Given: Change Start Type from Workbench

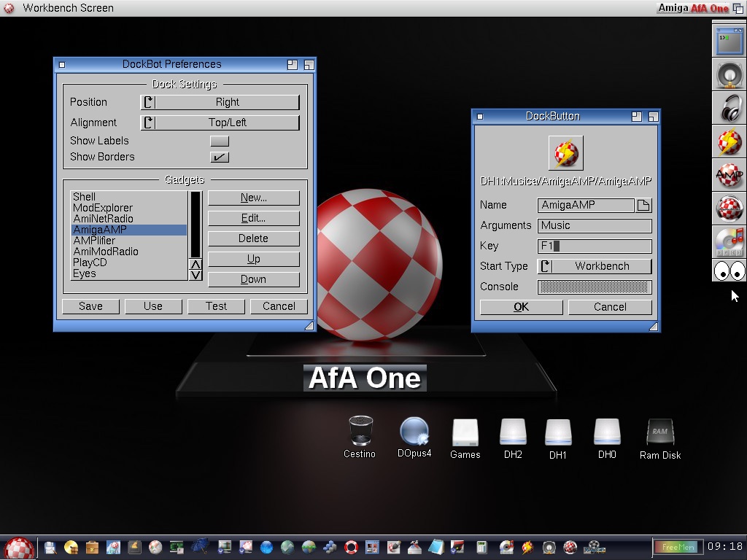Looking at the screenshot, I should point(595,266).
